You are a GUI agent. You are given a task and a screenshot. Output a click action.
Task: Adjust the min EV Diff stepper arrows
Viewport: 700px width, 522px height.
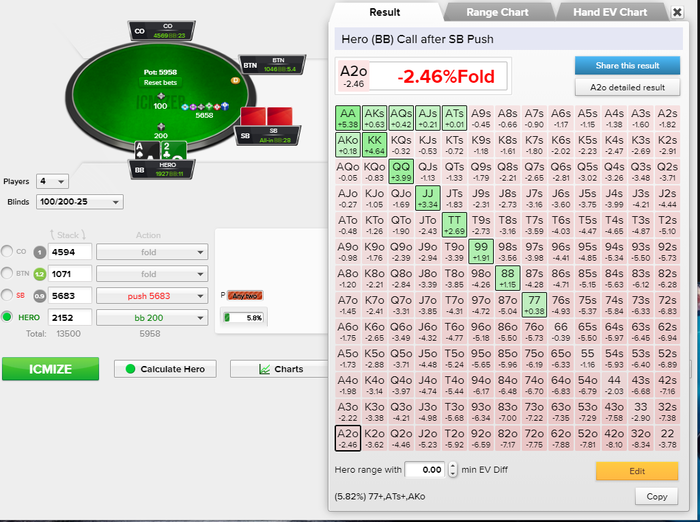(452, 470)
